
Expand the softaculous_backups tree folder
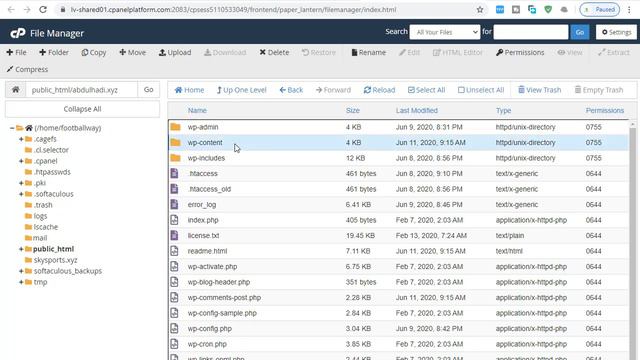pyautogui.click(x=21, y=271)
